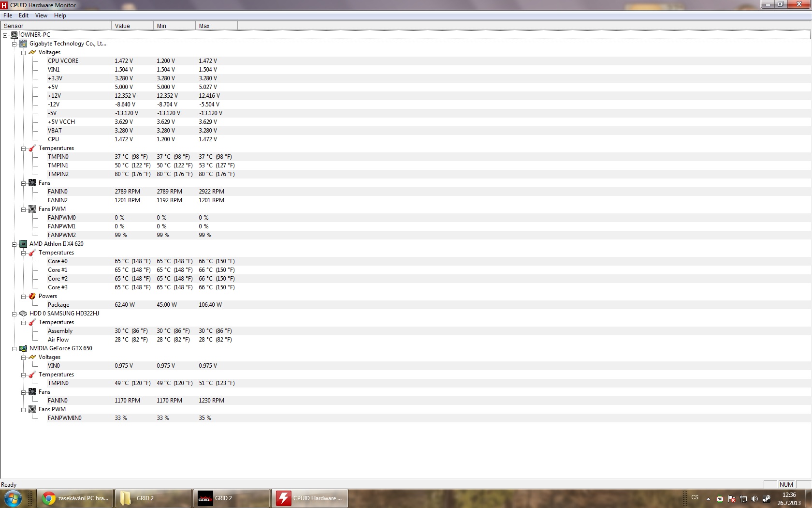Open the Help menu
This screenshot has height=508, width=812.
(x=60, y=15)
